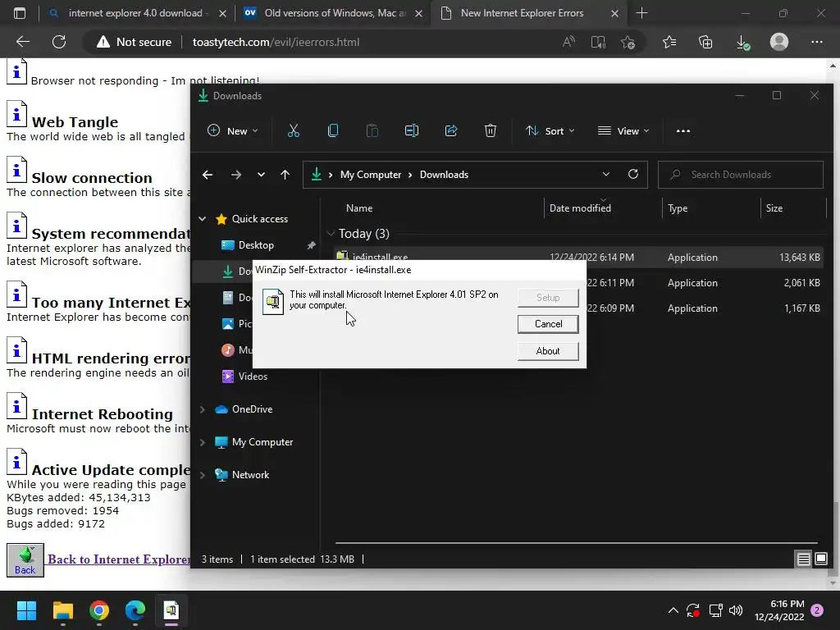Click the Delete trash icon in Explorer toolbar
The width and height of the screenshot is (840, 630).
coord(491,130)
